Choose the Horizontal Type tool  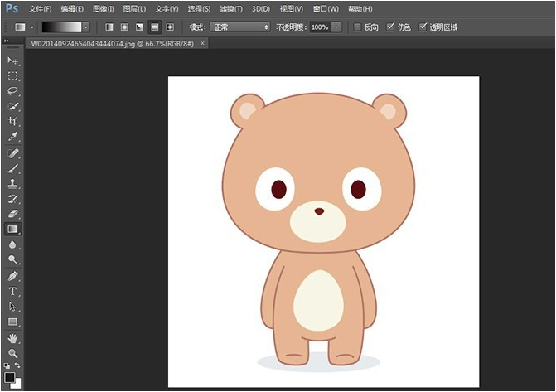[x=12, y=291]
